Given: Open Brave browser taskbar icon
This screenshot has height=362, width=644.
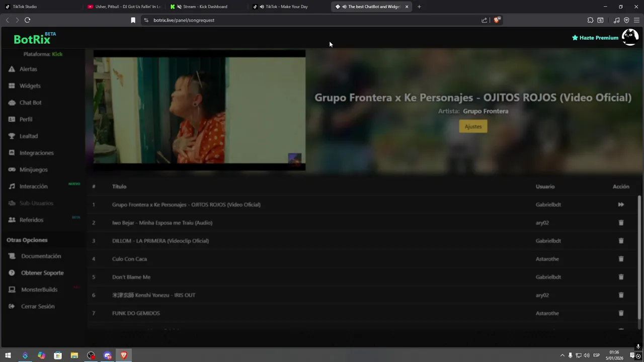Looking at the screenshot, I should (124, 355).
